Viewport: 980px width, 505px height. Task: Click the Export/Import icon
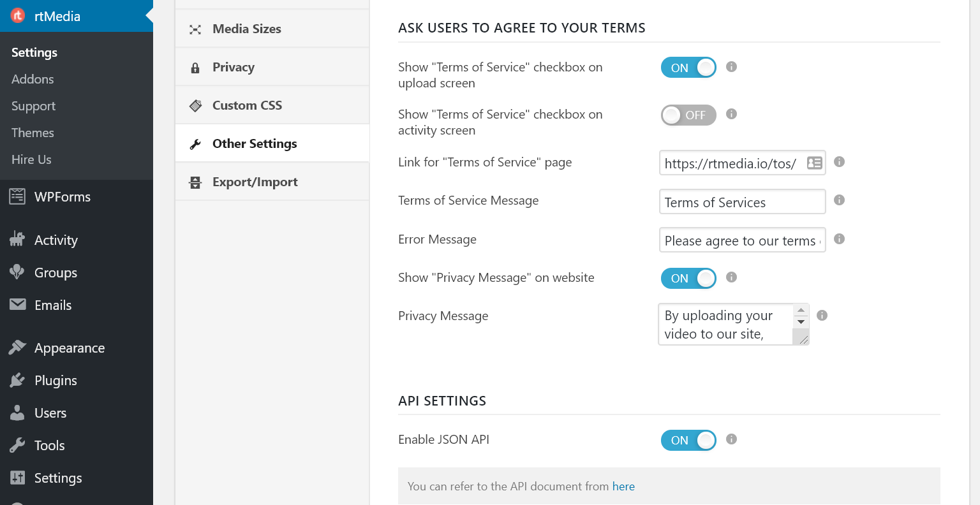coord(195,182)
